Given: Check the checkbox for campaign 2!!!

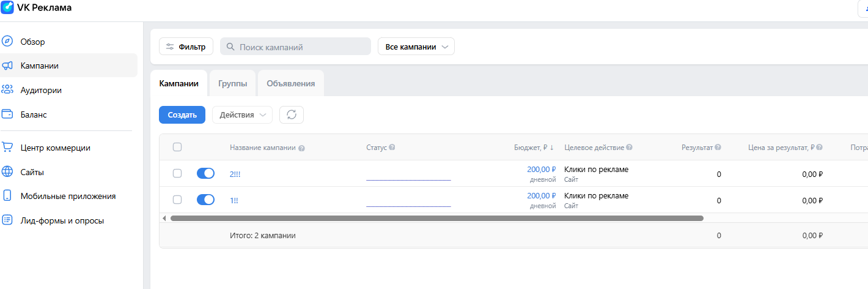Looking at the screenshot, I should tap(177, 174).
